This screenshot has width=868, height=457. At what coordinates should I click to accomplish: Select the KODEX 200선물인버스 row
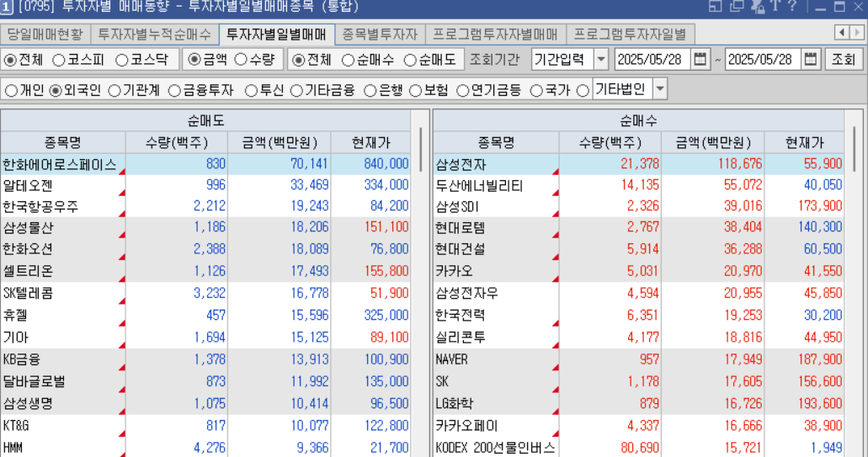click(x=639, y=448)
